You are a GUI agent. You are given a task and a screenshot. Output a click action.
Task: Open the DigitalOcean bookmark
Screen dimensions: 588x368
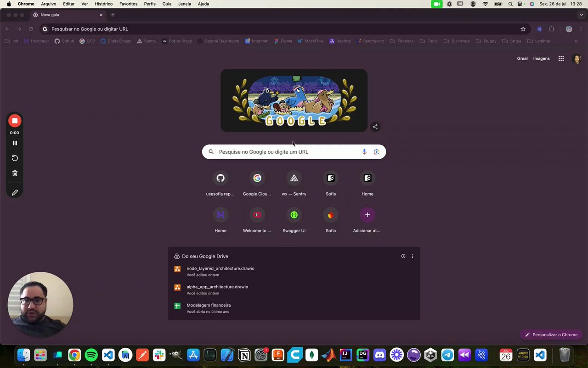(116, 41)
